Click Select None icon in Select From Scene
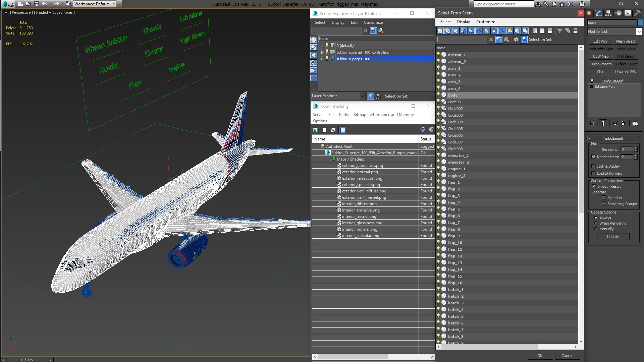644x362 pixels. coord(542,31)
